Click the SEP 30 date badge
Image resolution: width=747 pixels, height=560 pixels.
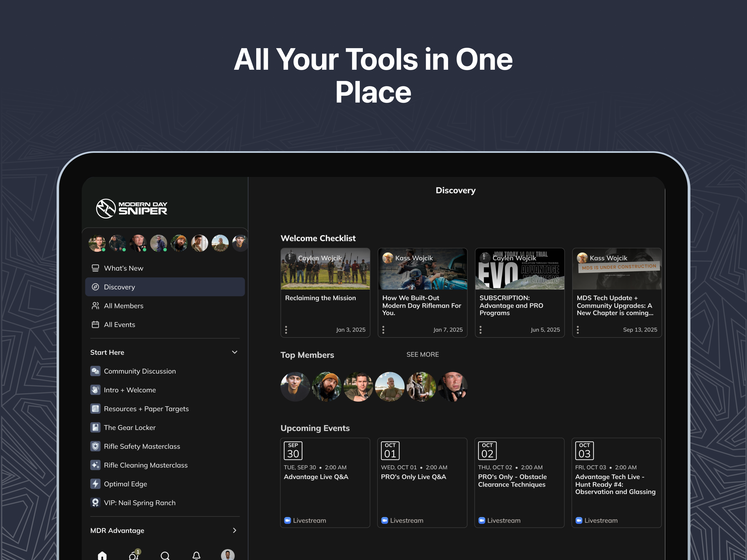click(293, 451)
